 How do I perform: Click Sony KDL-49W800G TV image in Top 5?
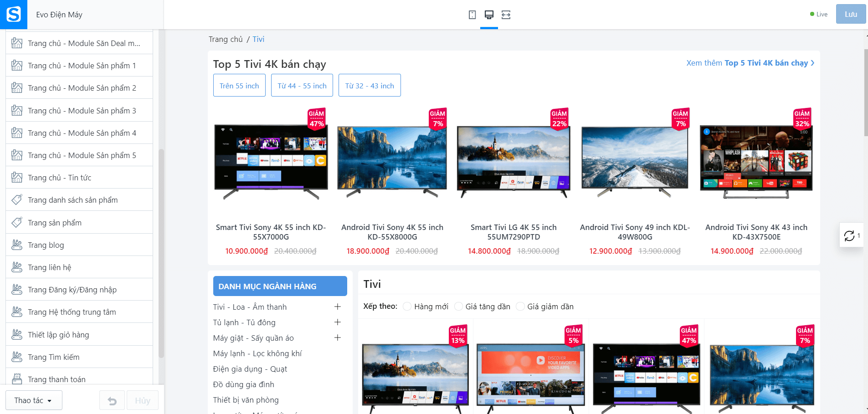click(635, 162)
